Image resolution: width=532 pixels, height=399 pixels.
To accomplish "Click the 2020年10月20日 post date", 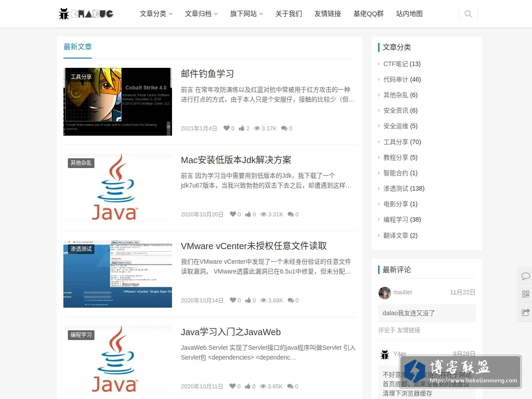I will click(x=202, y=214).
